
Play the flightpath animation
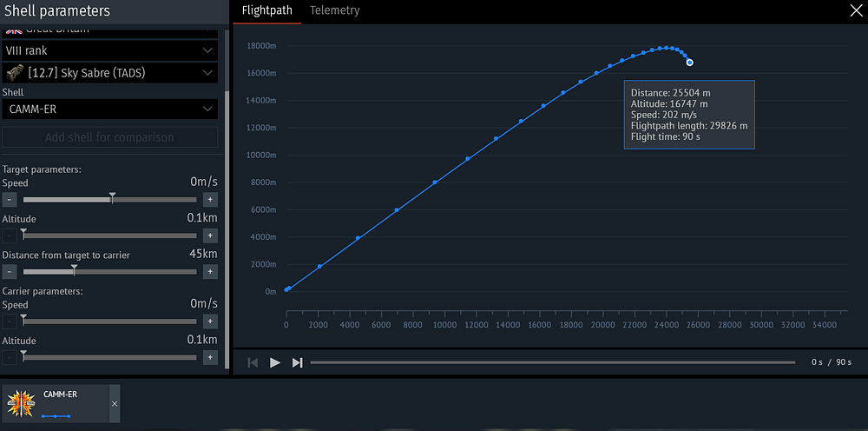(274, 362)
